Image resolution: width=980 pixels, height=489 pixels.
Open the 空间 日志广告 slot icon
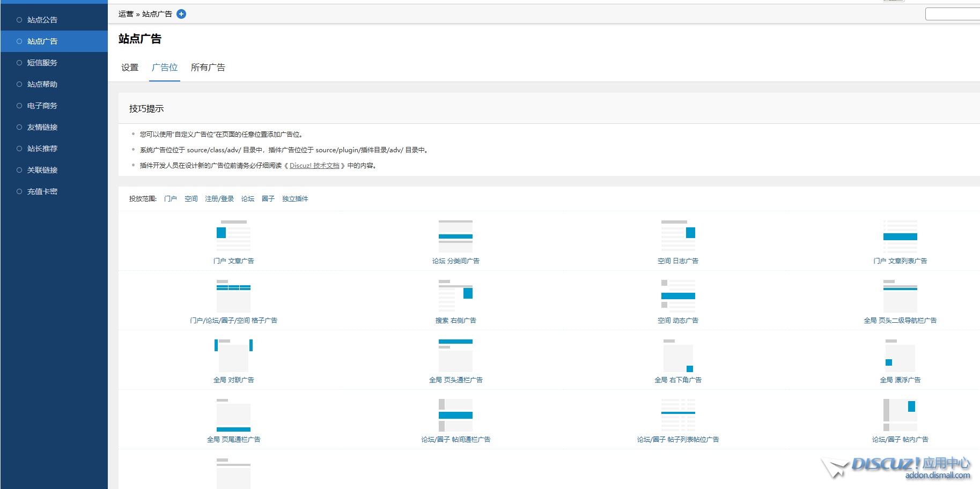(x=678, y=236)
